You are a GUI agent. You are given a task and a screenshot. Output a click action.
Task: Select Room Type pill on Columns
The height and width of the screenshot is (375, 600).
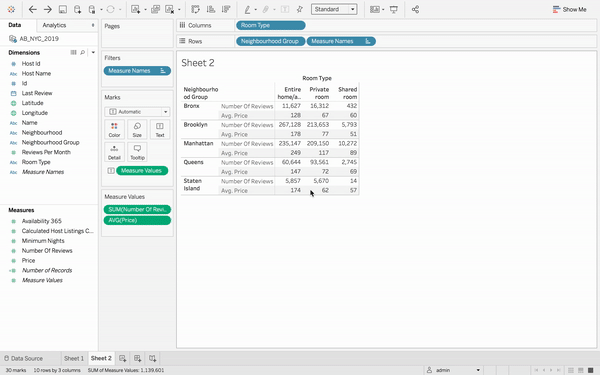coord(271,25)
